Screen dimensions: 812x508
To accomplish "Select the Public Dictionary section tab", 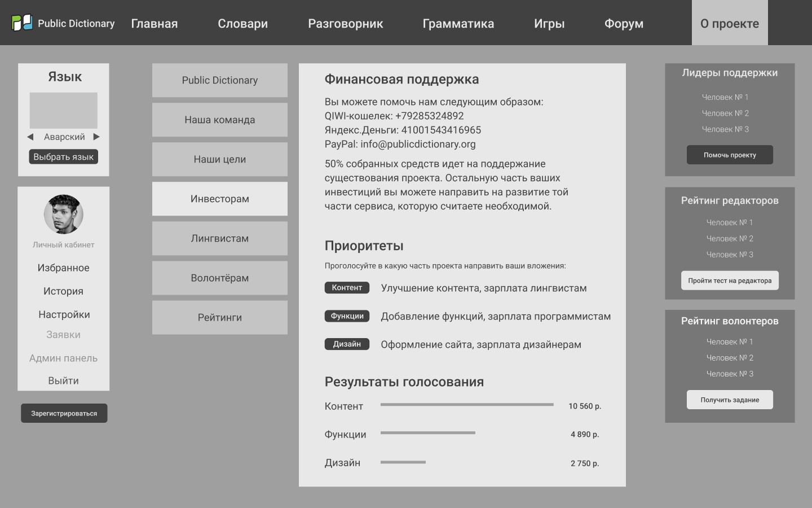I will click(220, 80).
